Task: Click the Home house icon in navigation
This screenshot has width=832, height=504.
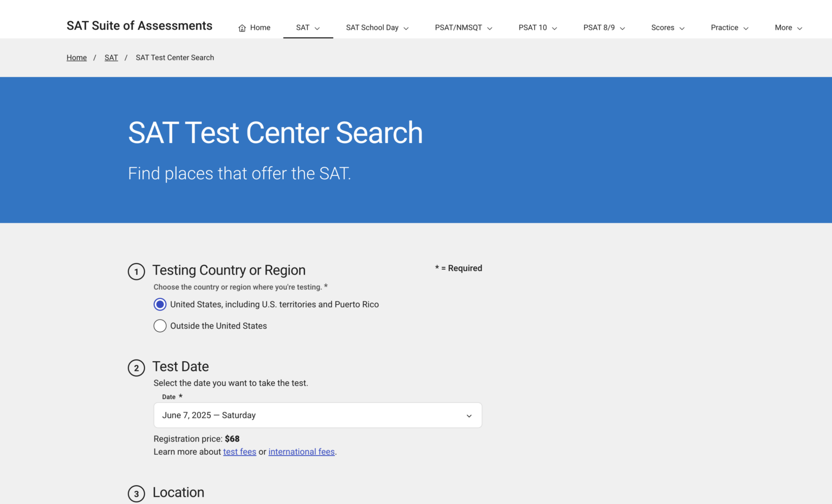Action: [x=242, y=27]
